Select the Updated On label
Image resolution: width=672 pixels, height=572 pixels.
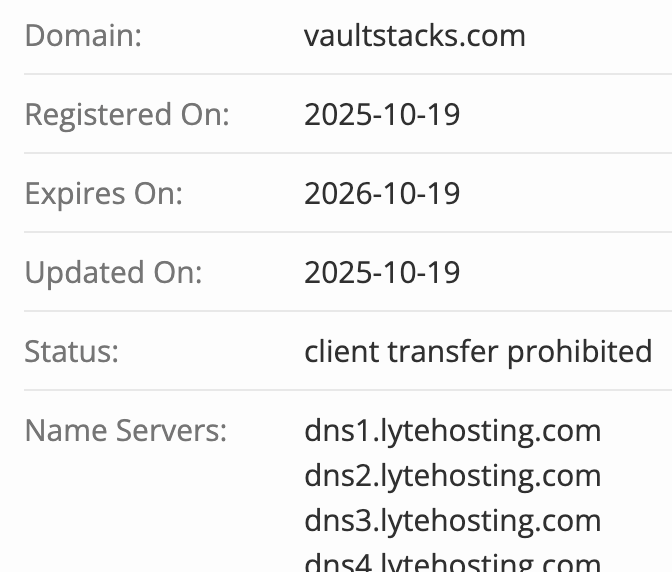(x=113, y=272)
